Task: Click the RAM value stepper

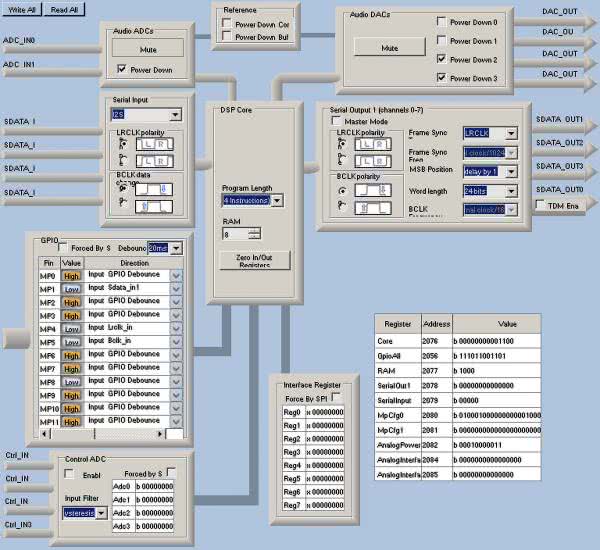Action: click(x=254, y=233)
